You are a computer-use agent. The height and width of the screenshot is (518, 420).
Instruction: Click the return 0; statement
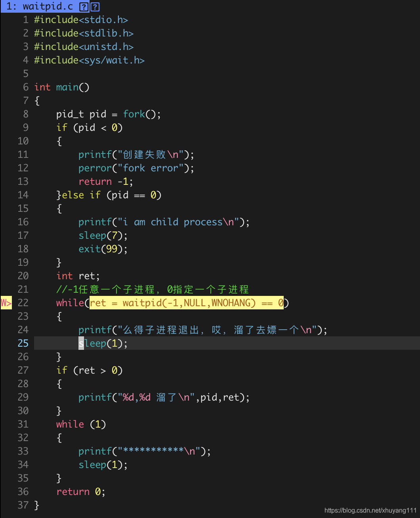81,492
